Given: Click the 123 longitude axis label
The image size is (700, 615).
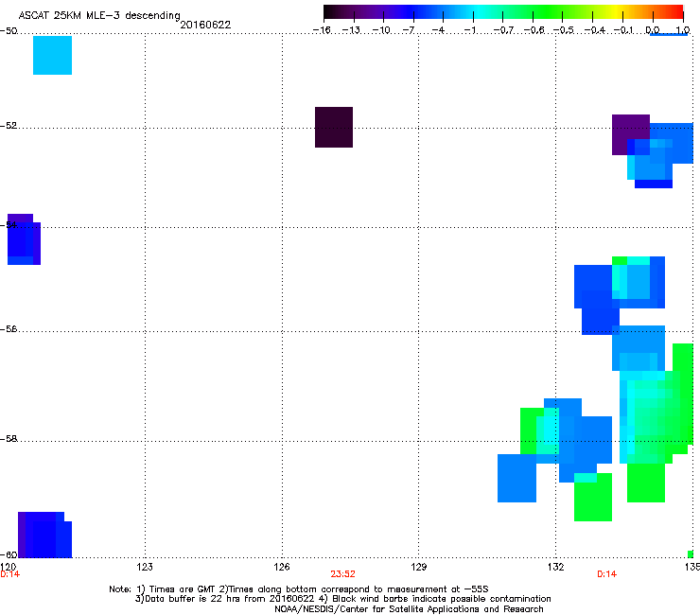Looking at the screenshot, I should tap(144, 567).
